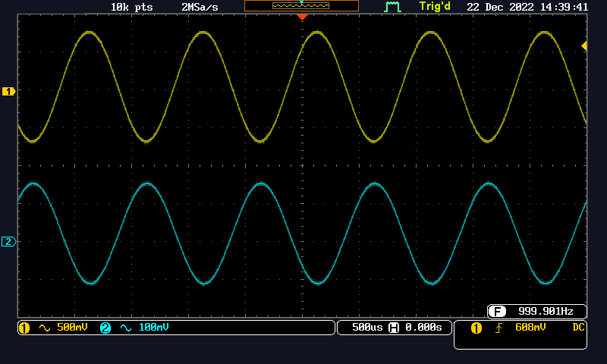Select the 0.000s horizontal delay value
The height and width of the screenshot is (364, 607).
[423, 328]
